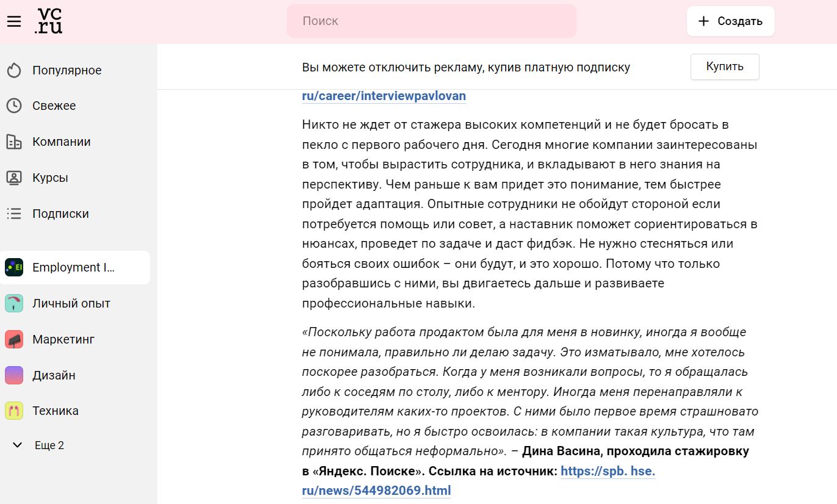
Task: Click the Курсы sidebar icon
Action: point(14,178)
